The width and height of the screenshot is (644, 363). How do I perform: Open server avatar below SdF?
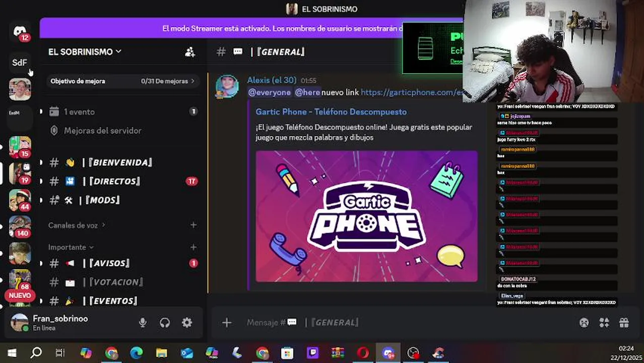coord(20,89)
